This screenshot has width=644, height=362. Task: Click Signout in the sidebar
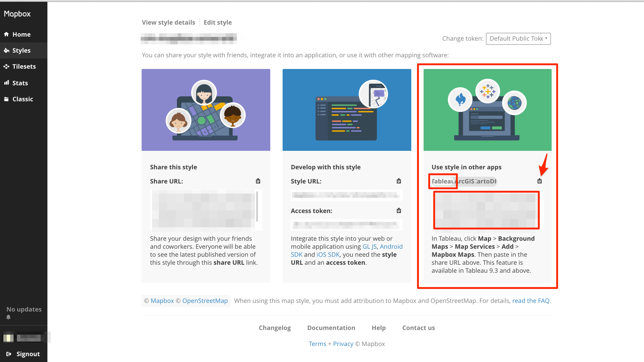tap(28, 354)
